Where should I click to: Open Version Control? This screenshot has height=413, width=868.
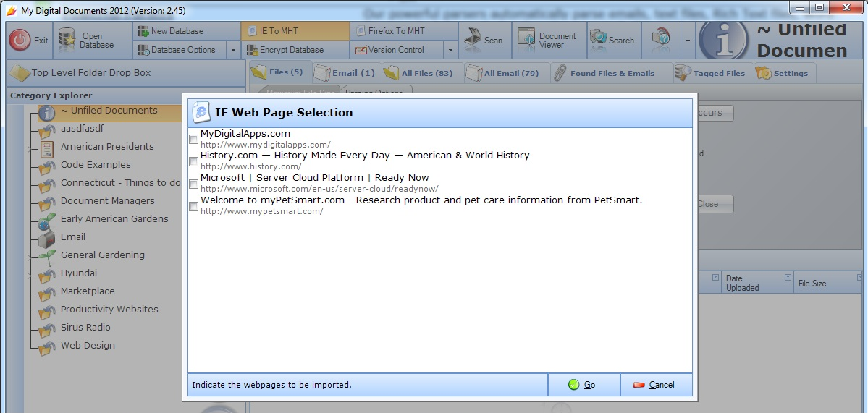(397, 50)
